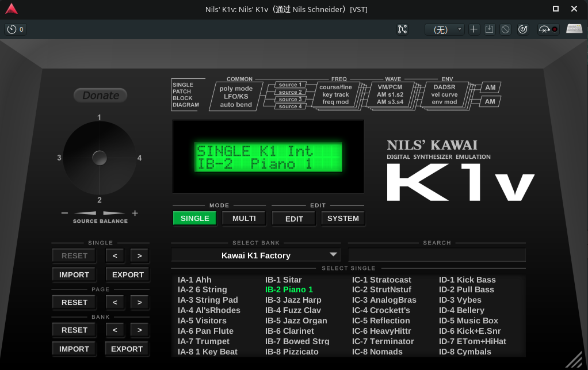Image resolution: width=588 pixels, height=370 pixels.
Task: Click Bank IMPORT button
Action: tap(74, 349)
